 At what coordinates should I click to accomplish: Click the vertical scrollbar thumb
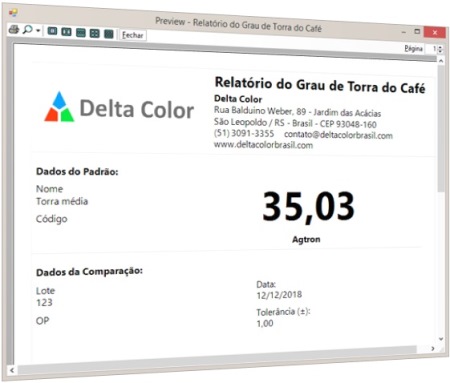pyautogui.click(x=441, y=128)
